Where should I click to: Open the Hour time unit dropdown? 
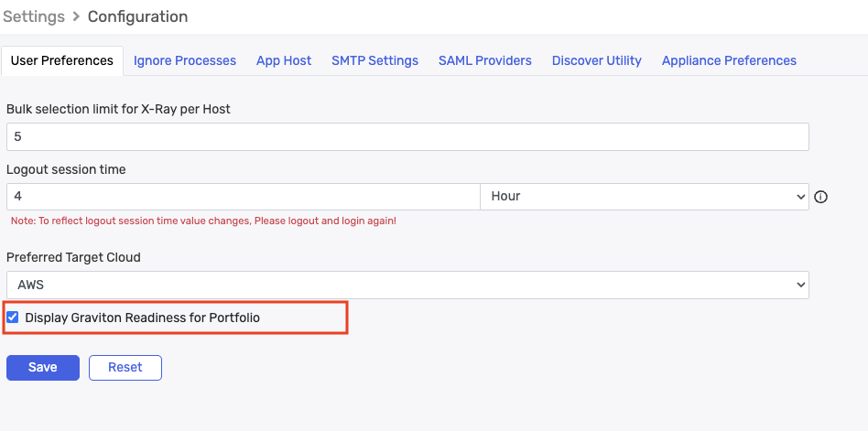click(x=644, y=196)
